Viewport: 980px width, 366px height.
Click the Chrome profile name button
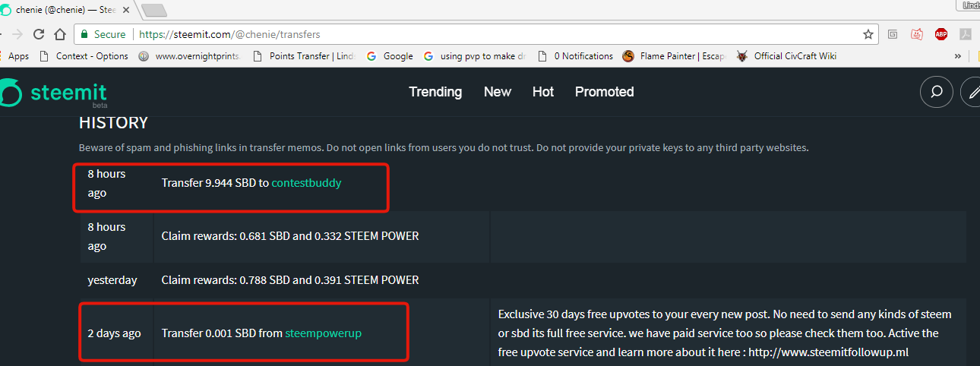970,5
